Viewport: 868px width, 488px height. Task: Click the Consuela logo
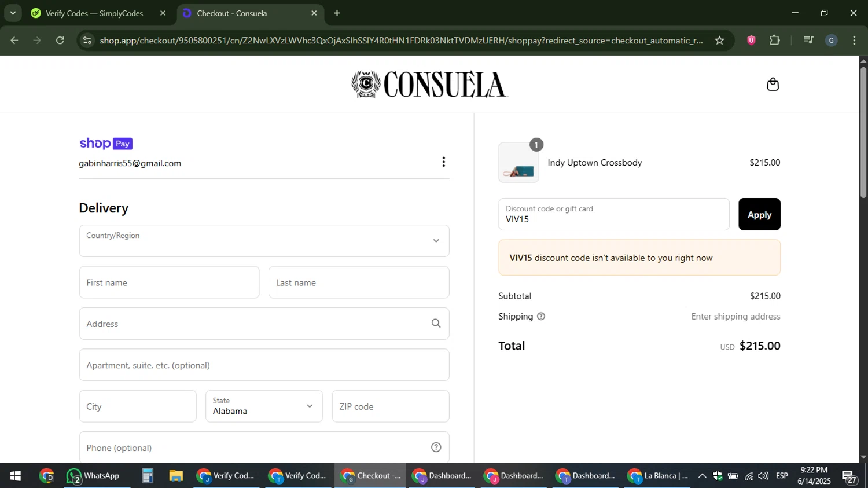tap(429, 85)
